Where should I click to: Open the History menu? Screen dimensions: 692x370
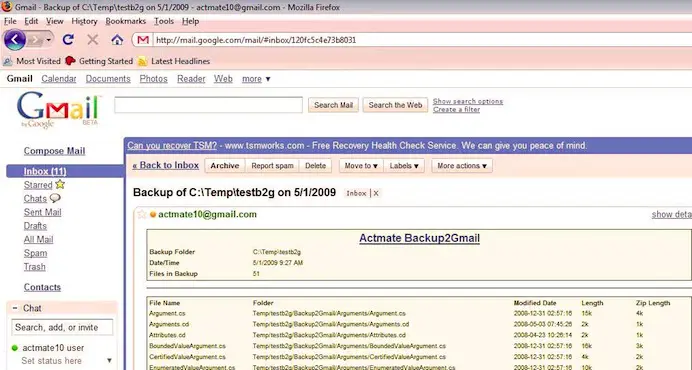tap(84, 21)
